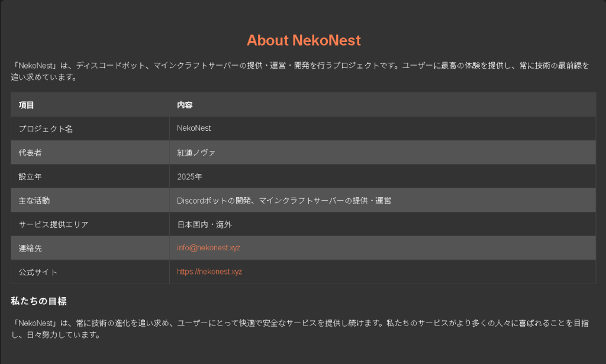The image size is (606, 364).
Task: Click the goals paragraph at the bottom
Action: [300, 329]
